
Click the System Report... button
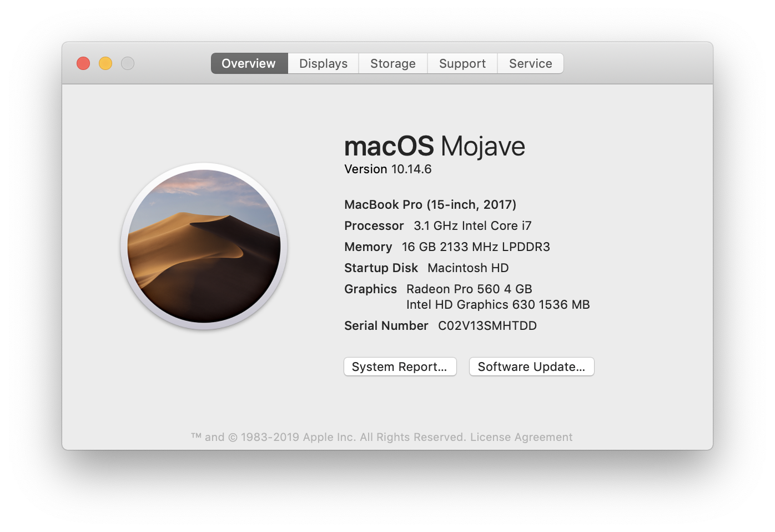[x=400, y=367]
